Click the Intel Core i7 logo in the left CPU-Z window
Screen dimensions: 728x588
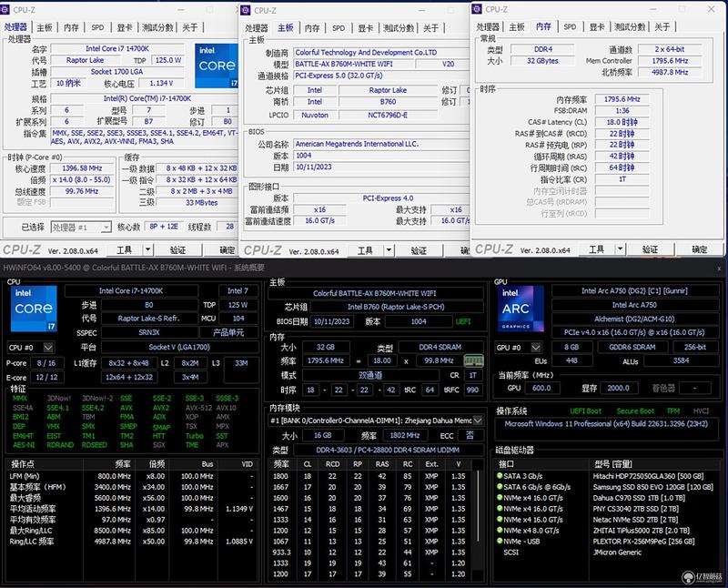pyautogui.click(x=217, y=66)
